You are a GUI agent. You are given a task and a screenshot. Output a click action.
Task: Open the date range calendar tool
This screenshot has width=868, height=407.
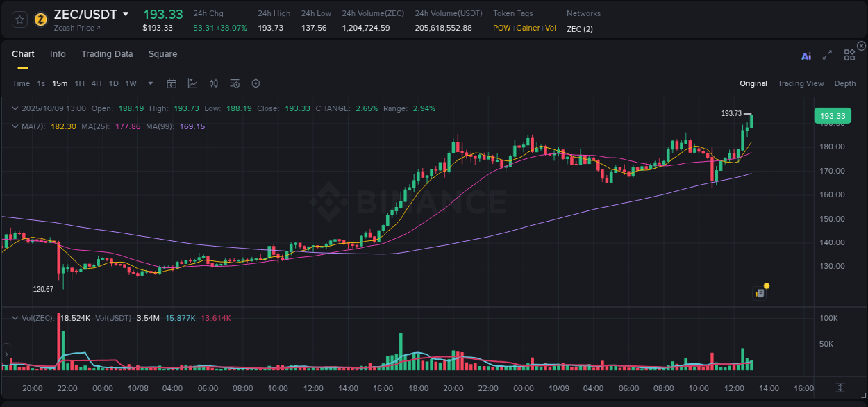coord(172,83)
